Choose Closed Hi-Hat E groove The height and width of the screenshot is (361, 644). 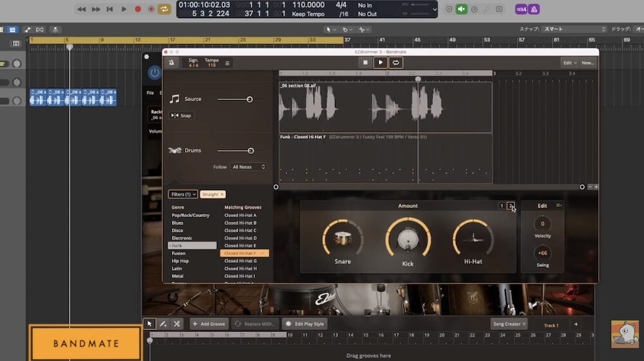click(x=240, y=246)
